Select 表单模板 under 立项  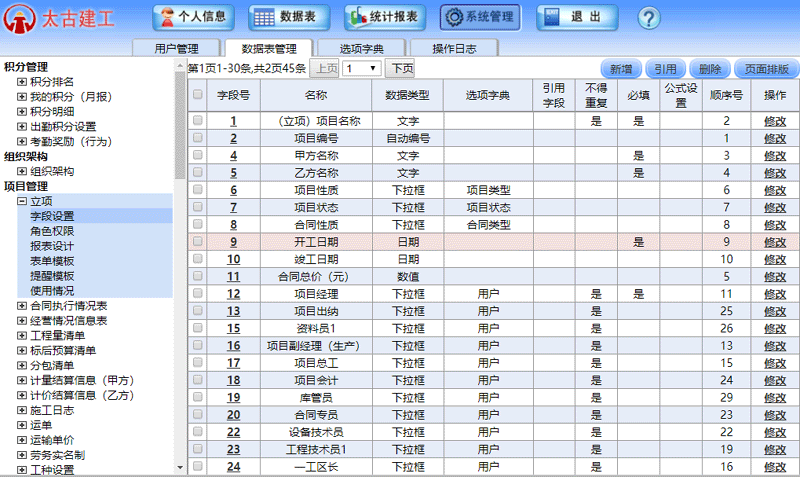(x=52, y=261)
